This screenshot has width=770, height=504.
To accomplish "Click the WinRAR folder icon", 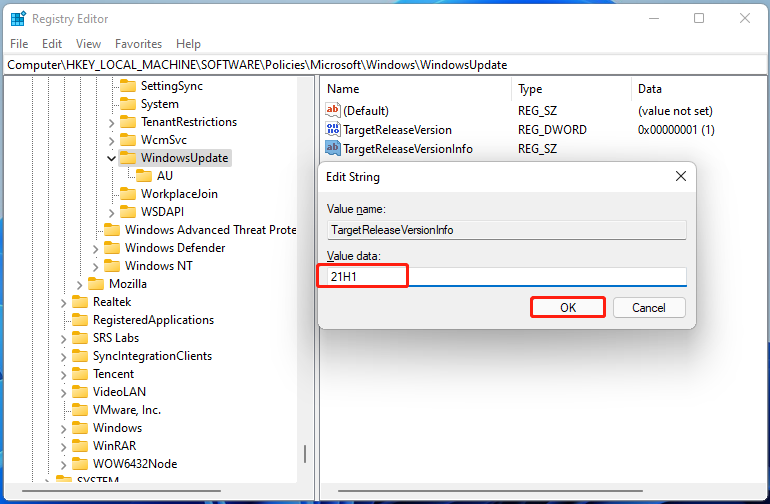I will click(80, 446).
